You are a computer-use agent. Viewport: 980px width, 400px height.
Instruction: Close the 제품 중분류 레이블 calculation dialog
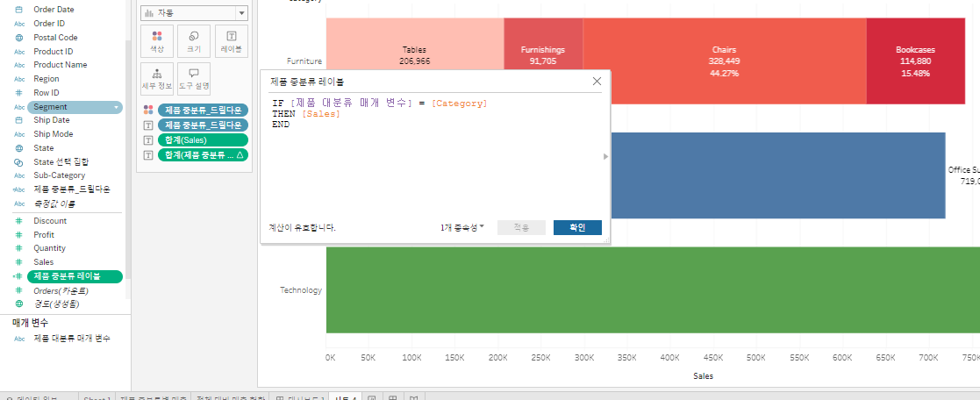pos(597,82)
